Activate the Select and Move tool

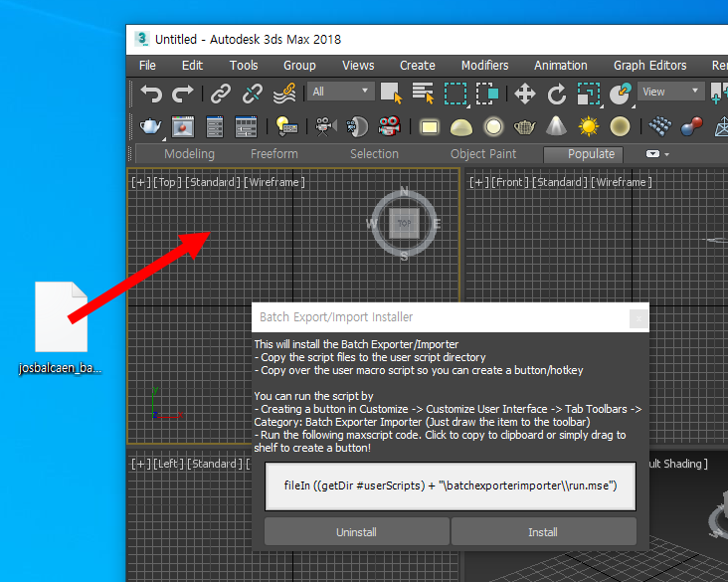tap(525, 94)
